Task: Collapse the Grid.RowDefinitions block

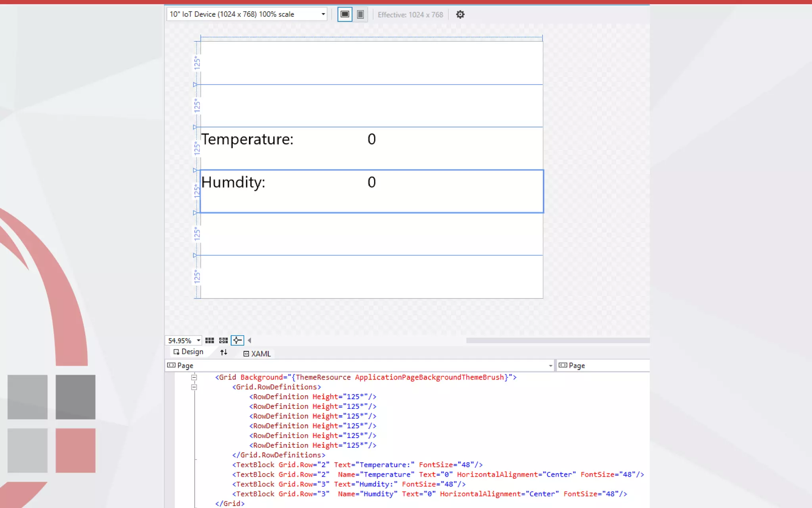Action: pyautogui.click(x=194, y=387)
